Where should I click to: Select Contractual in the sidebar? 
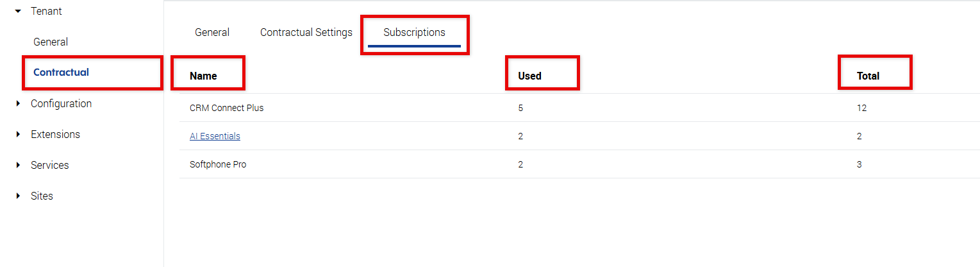click(x=62, y=73)
